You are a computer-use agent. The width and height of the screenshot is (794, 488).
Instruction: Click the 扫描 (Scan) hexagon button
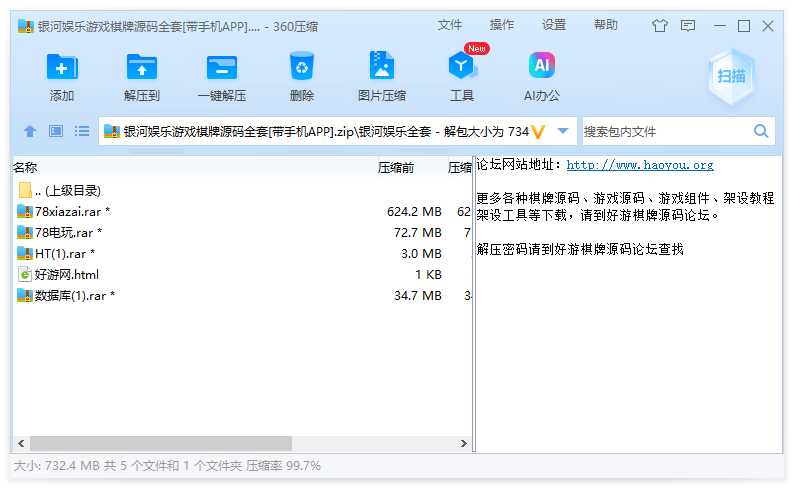(731, 76)
